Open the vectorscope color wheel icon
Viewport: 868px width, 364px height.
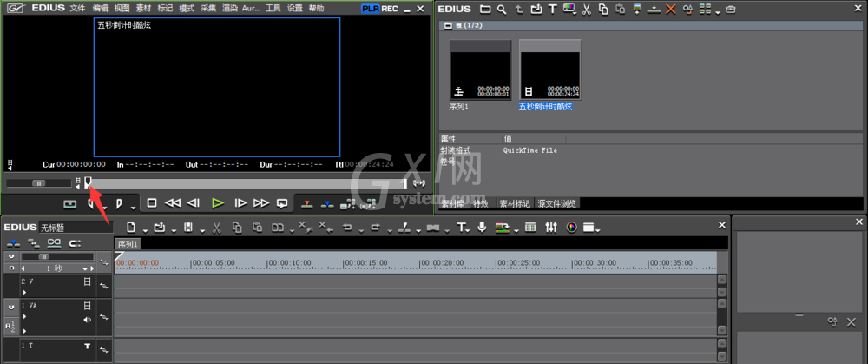(571, 227)
